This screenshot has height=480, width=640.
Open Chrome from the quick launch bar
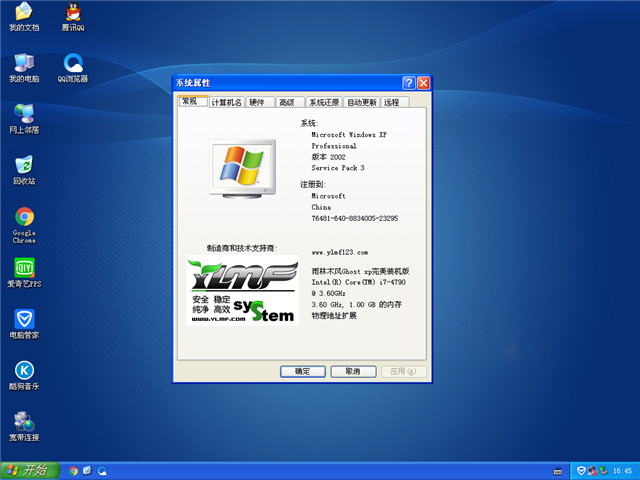click(73, 471)
